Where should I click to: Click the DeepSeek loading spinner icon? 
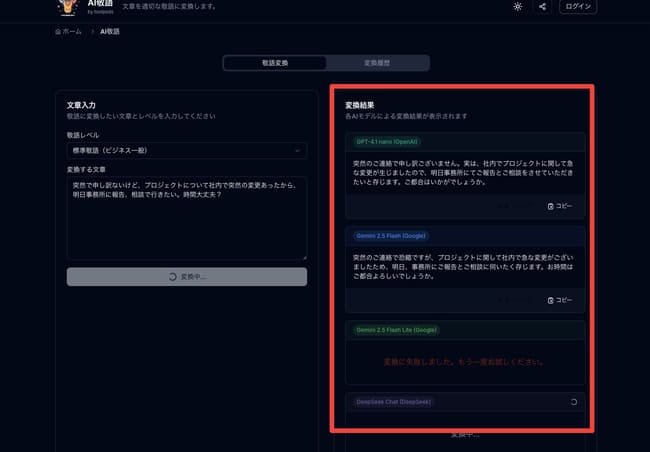(x=574, y=402)
